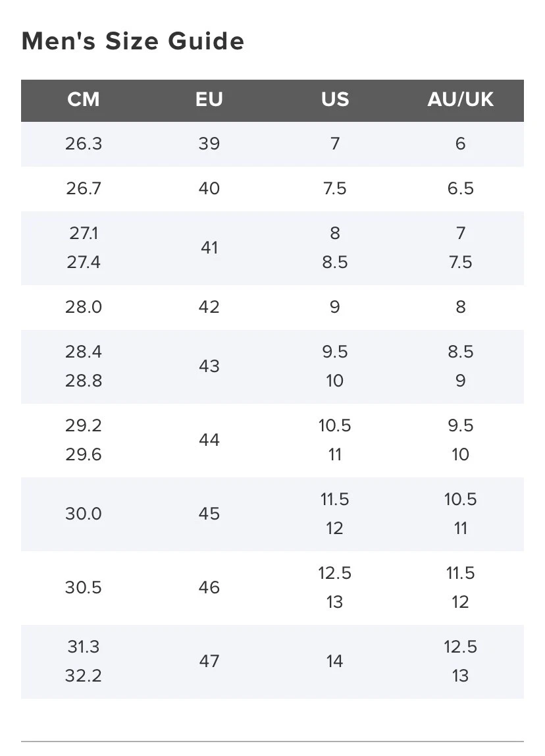Select the EU column header

[x=209, y=99]
